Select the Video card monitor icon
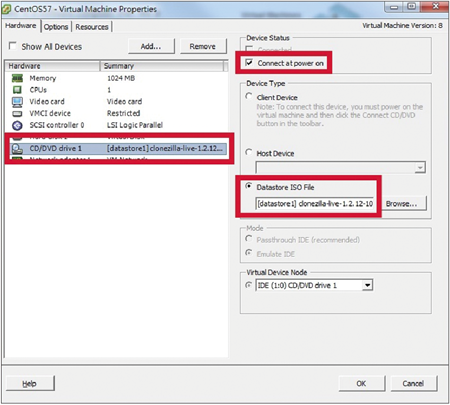450x405 pixels. [x=17, y=102]
